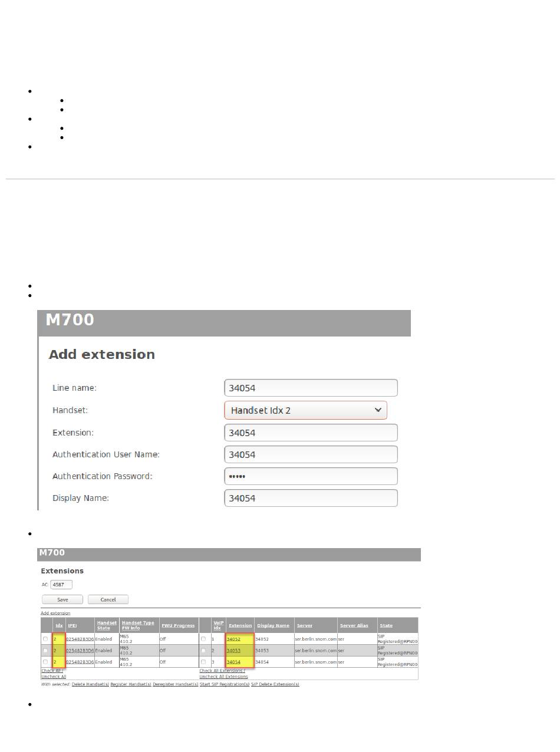Screen dimensions: 560x752
Task: Click the Display Name input field
Action: [311, 498]
